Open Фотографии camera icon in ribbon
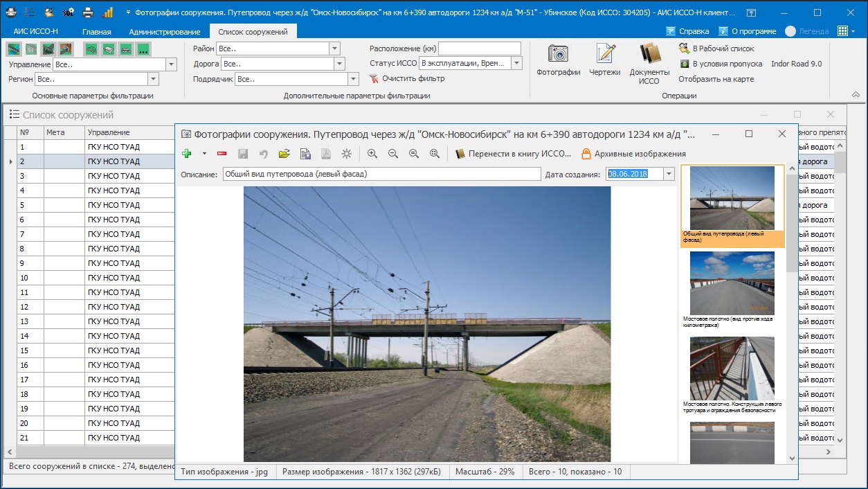This screenshot has width=868, height=489. pos(558,59)
